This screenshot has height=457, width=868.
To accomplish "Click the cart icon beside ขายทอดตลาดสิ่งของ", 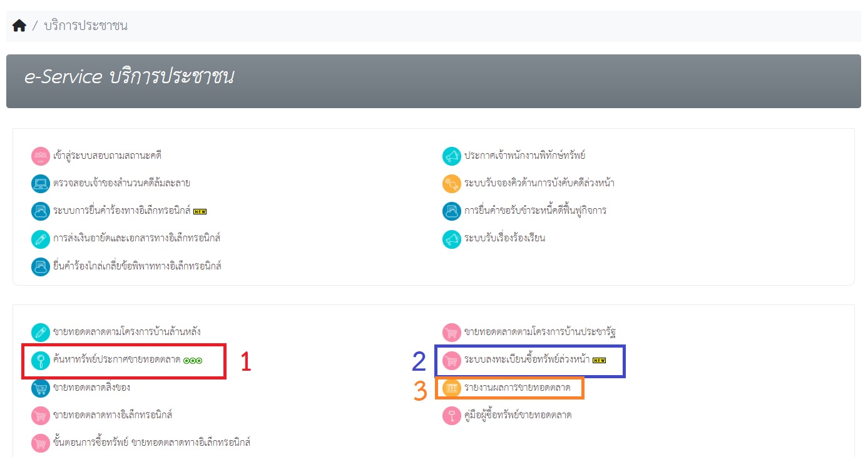I will tap(41, 388).
